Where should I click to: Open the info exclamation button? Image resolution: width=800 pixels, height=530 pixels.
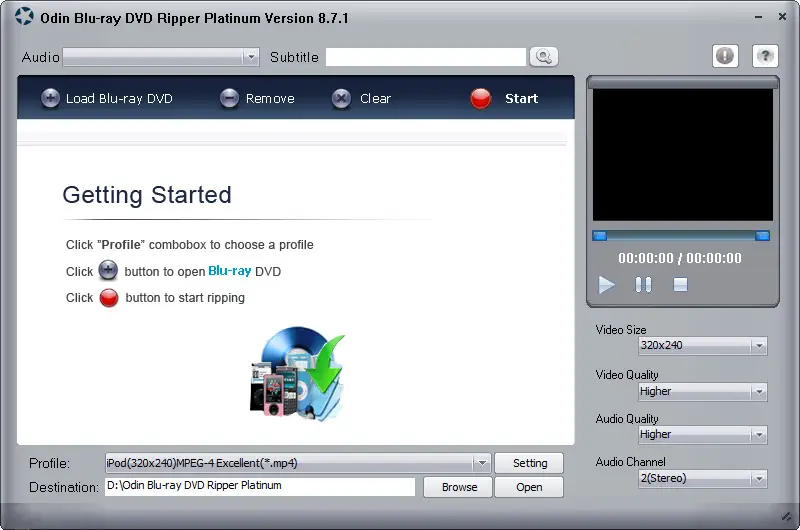[x=725, y=56]
